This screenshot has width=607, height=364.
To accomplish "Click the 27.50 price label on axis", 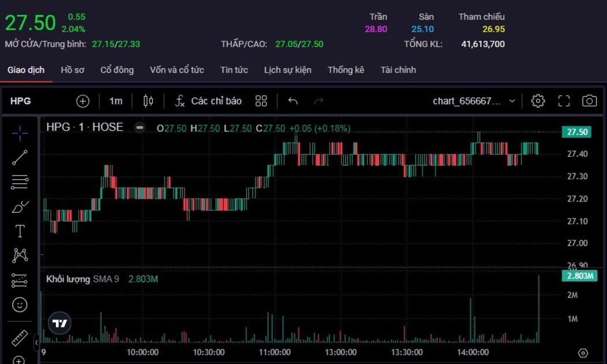I will [x=577, y=132].
